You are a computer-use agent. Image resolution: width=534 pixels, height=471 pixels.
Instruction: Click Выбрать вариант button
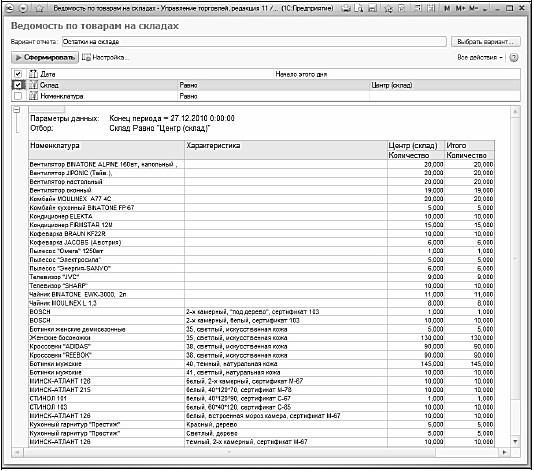(486, 42)
